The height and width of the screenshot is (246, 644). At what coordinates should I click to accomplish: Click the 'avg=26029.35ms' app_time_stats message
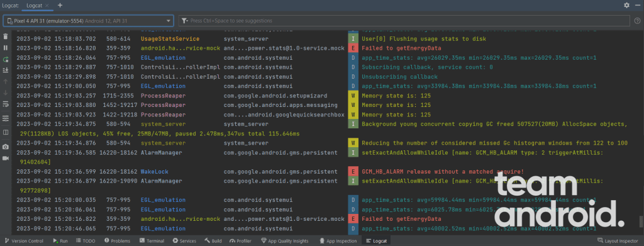(479, 58)
